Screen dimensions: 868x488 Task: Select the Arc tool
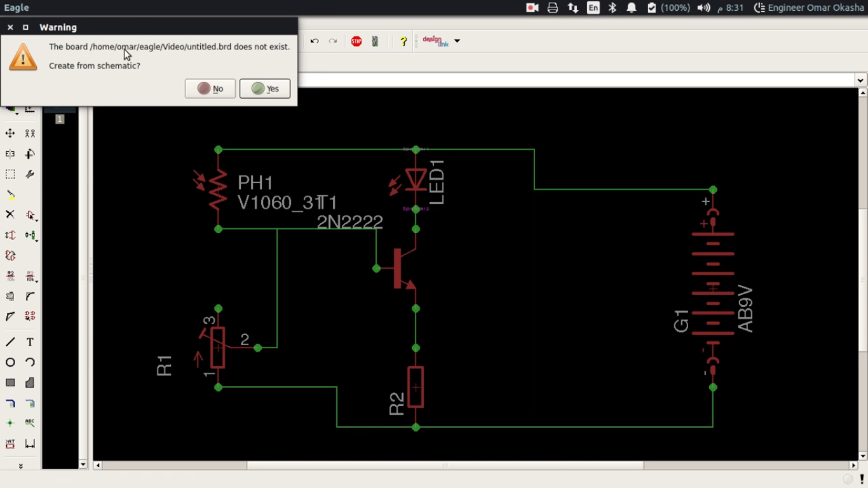(x=30, y=362)
